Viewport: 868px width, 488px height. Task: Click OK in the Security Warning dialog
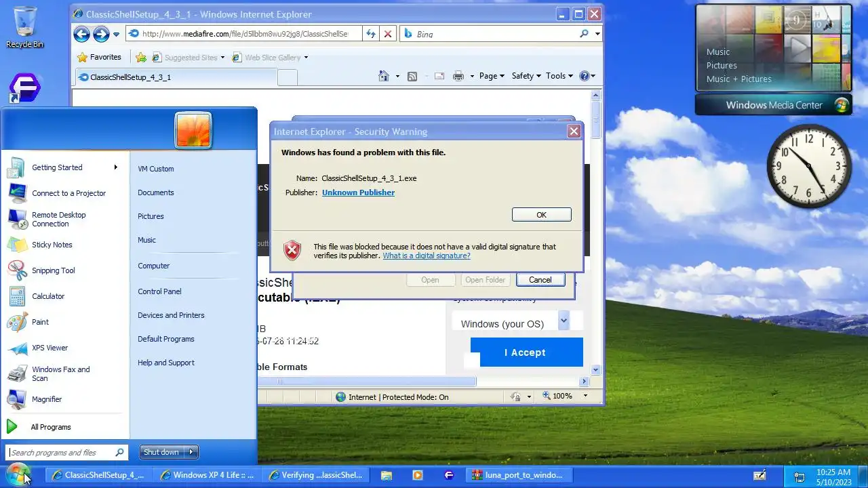pyautogui.click(x=541, y=215)
